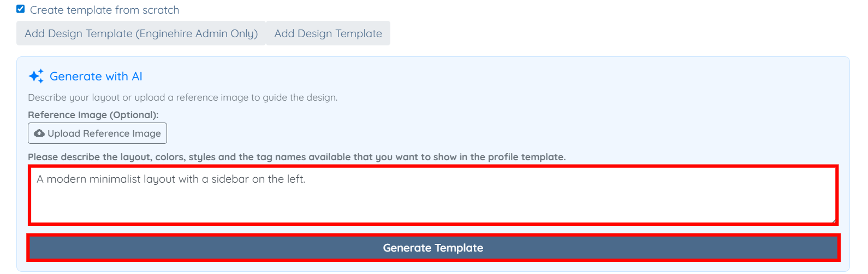Click the Generate with AI heading
Image resolution: width=868 pixels, height=274 pixels.
(96, 77)
